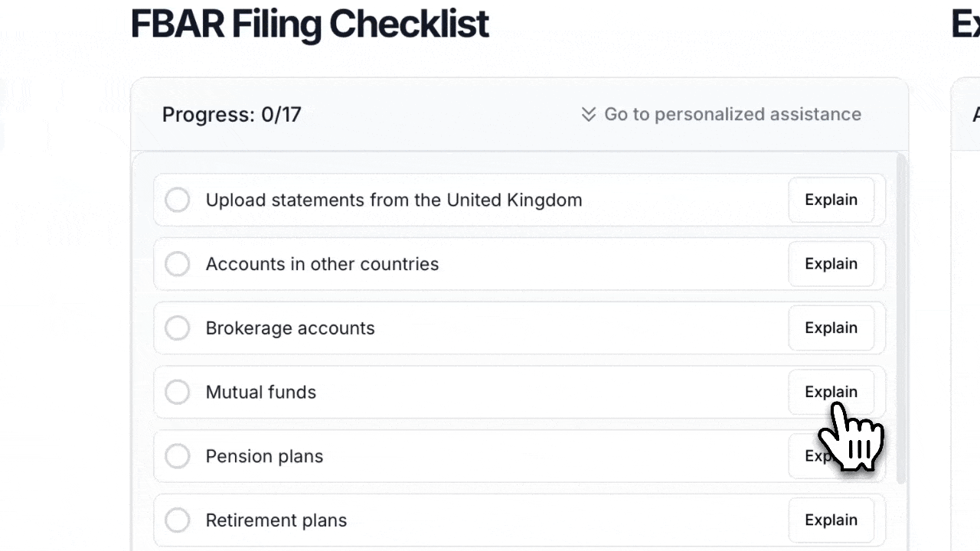
Task: Open the Brokerage accounts Explain button
Action: pyautogui.click(x=831, y=328)
